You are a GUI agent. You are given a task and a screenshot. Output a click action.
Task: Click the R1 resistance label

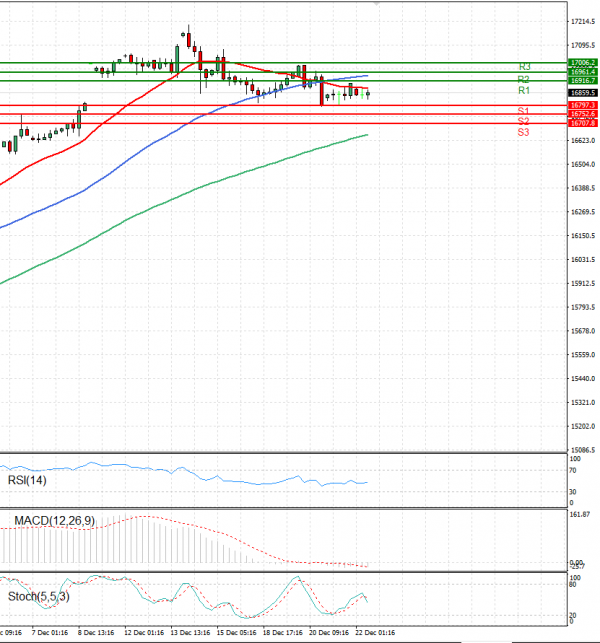(524, 90)
